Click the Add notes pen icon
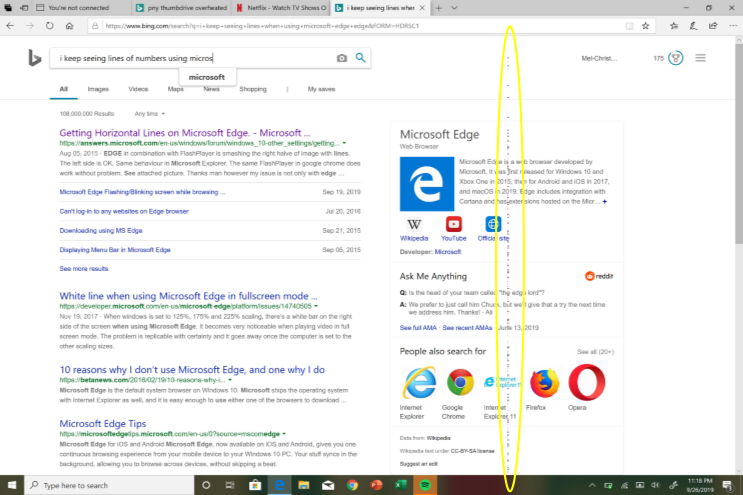743x495 pixels. (693, 26)
